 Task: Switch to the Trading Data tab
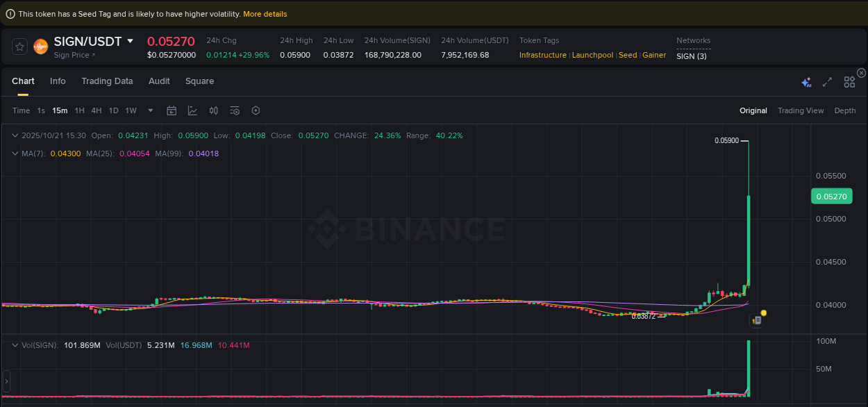tap(107, 81)
